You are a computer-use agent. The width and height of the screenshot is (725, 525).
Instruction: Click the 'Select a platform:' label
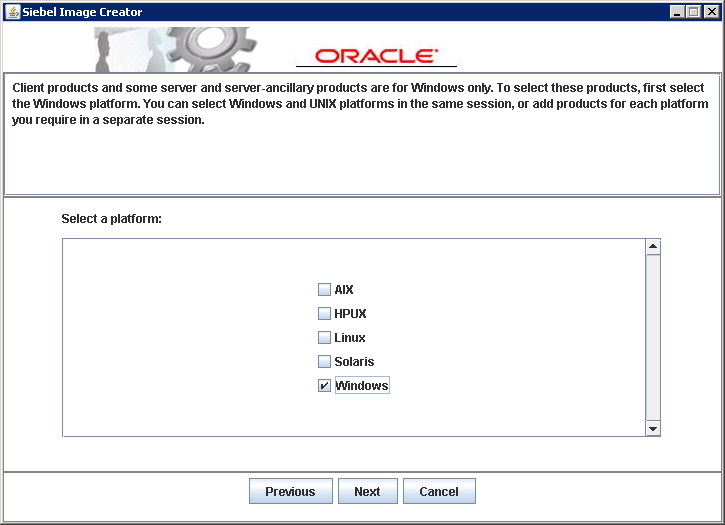111,219
